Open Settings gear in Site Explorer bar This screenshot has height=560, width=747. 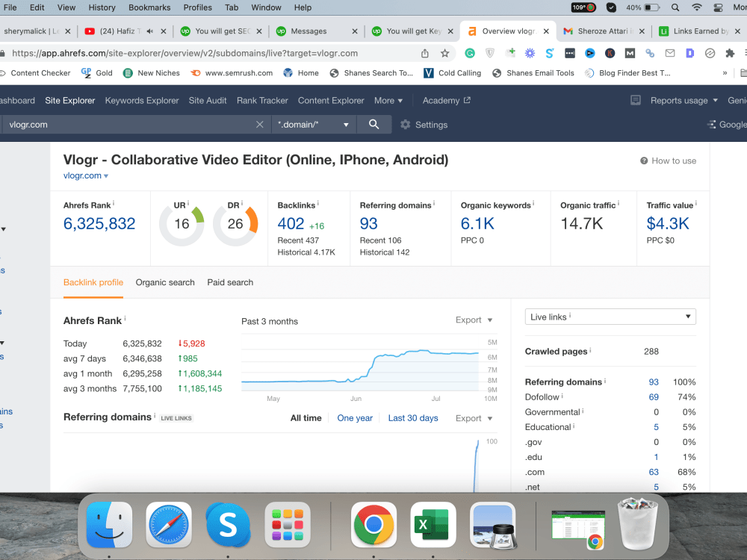click(424, 125)
